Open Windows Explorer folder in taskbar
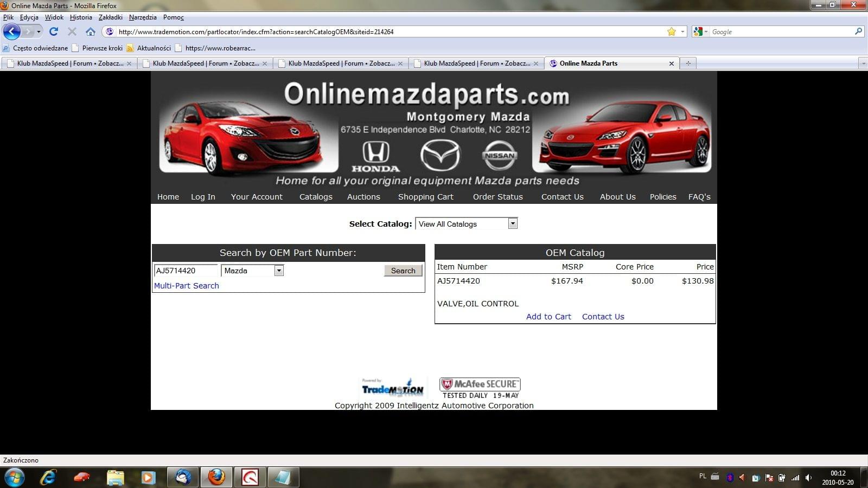Viewport: 868px width, 488px height. point(115,477)
